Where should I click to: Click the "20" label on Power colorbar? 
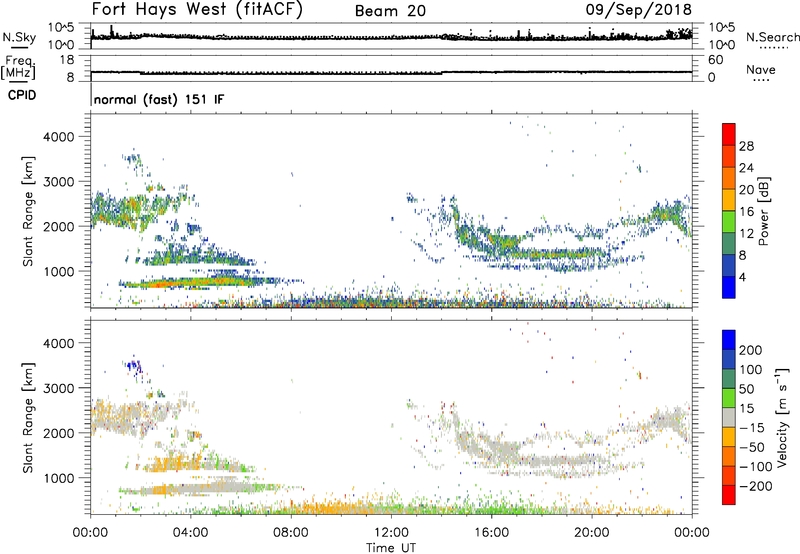coord(746,190)
